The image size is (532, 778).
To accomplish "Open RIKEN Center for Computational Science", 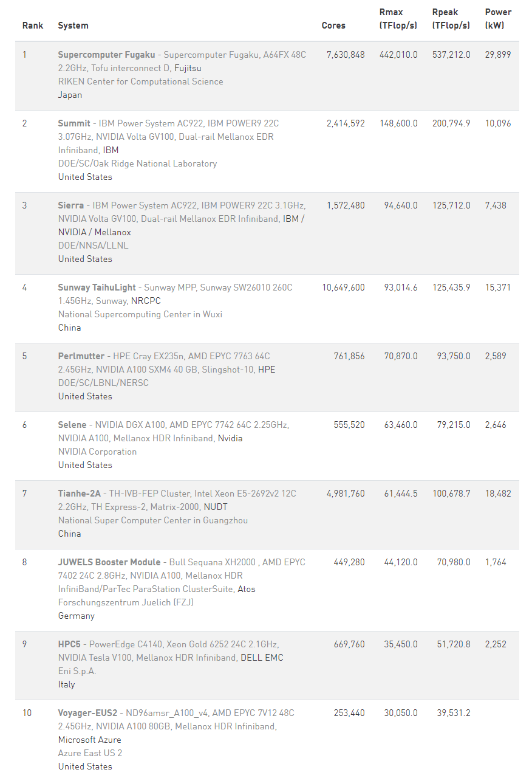I will point(140,81).
